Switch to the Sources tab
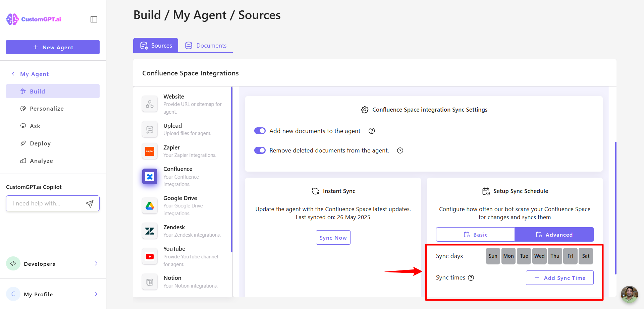This screenshot has width=644, height=309. point(156,45)
